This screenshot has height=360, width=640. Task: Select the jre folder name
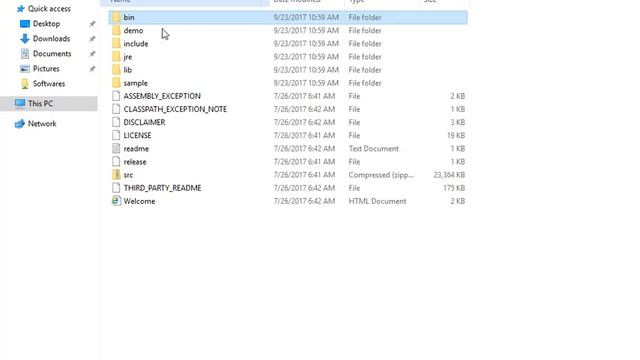click(x=127, y=56)
